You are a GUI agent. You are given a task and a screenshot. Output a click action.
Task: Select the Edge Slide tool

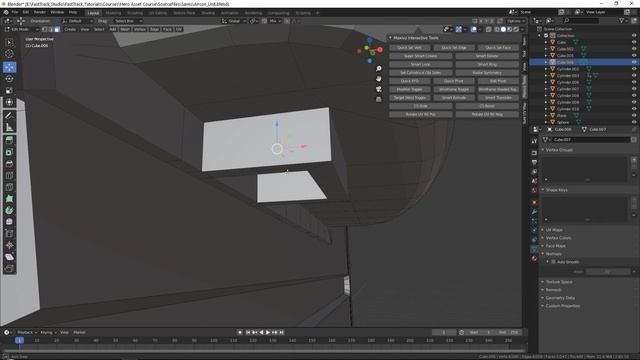(9, 233)
